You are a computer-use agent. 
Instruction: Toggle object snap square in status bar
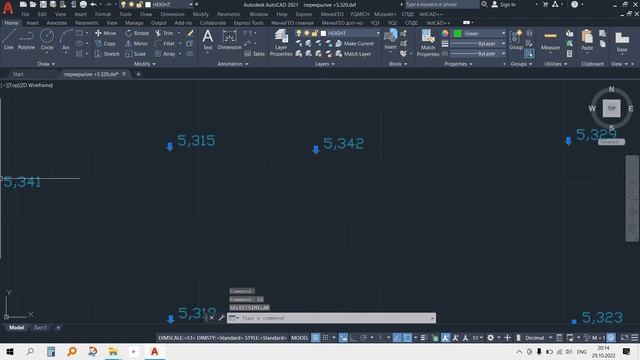click(407, 338)
